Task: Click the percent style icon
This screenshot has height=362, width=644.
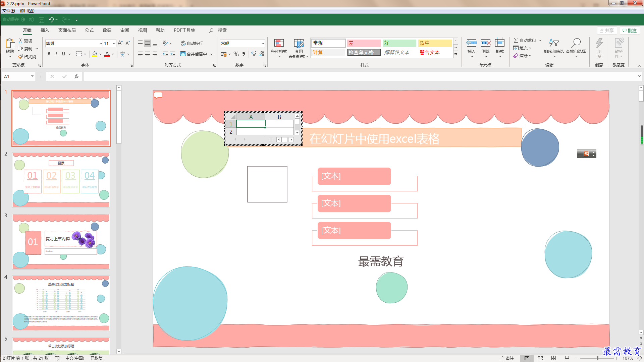Action: click(x=236, y=54)
